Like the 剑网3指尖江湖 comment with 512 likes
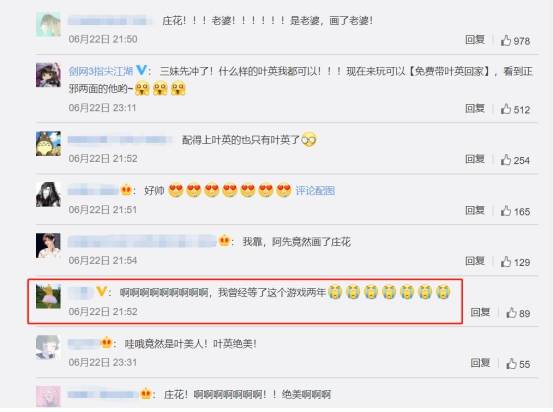 [506, 109]
